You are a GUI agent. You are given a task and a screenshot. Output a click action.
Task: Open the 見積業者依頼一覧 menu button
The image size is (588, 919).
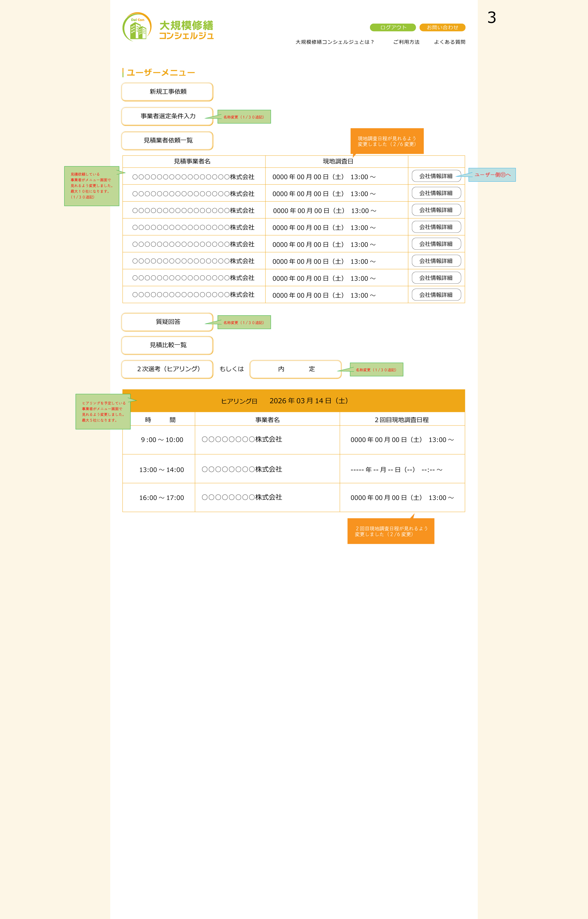[x=167, y=141]
